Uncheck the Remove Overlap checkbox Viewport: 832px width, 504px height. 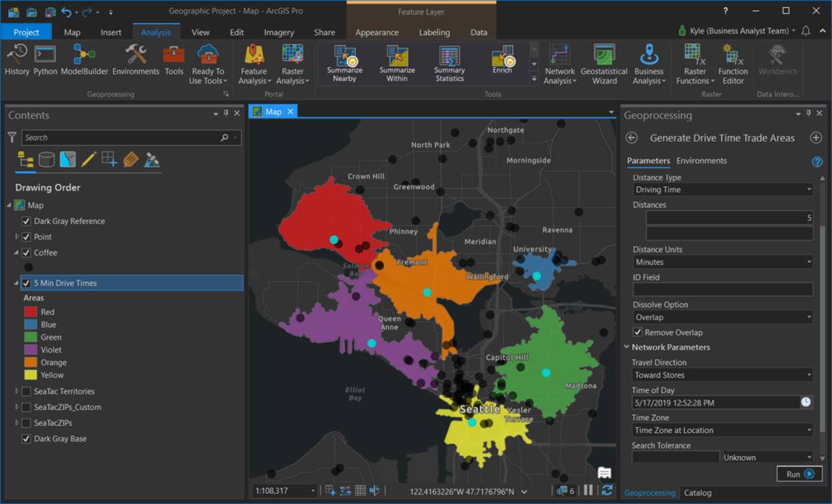click(637, 332)
